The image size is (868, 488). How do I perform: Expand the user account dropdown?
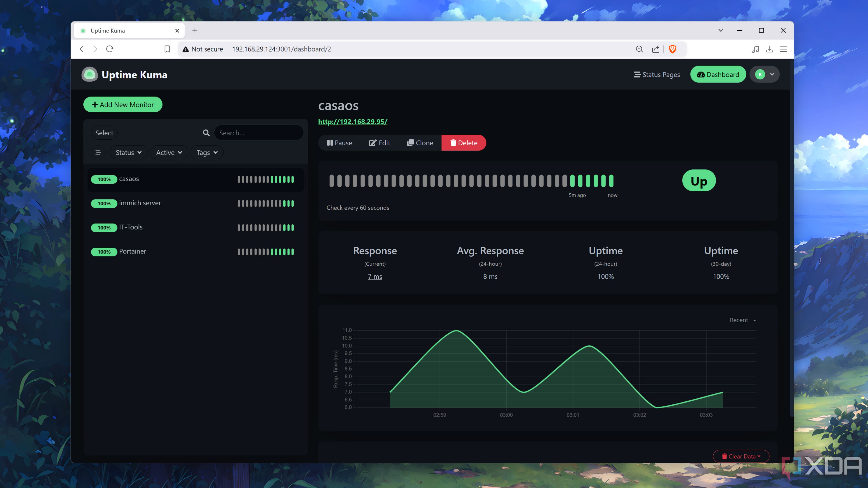coord(764,74)
